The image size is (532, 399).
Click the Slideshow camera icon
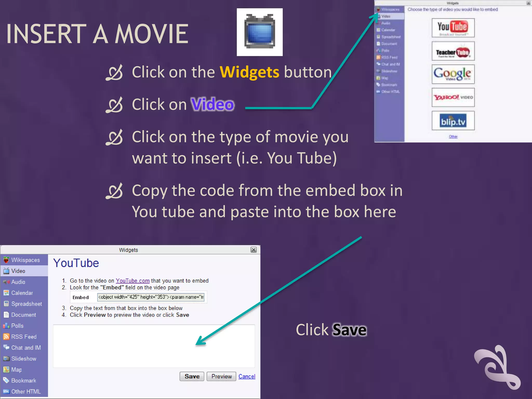6,359
